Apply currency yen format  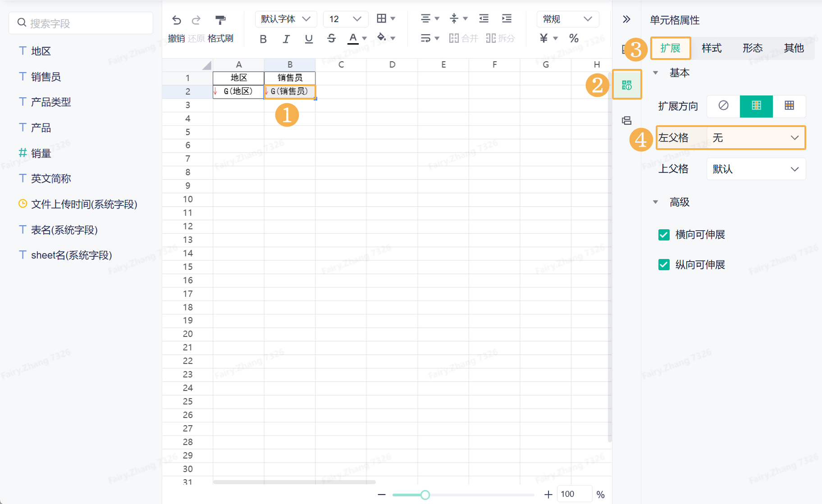pyautogui.click(x=544, y=38)
